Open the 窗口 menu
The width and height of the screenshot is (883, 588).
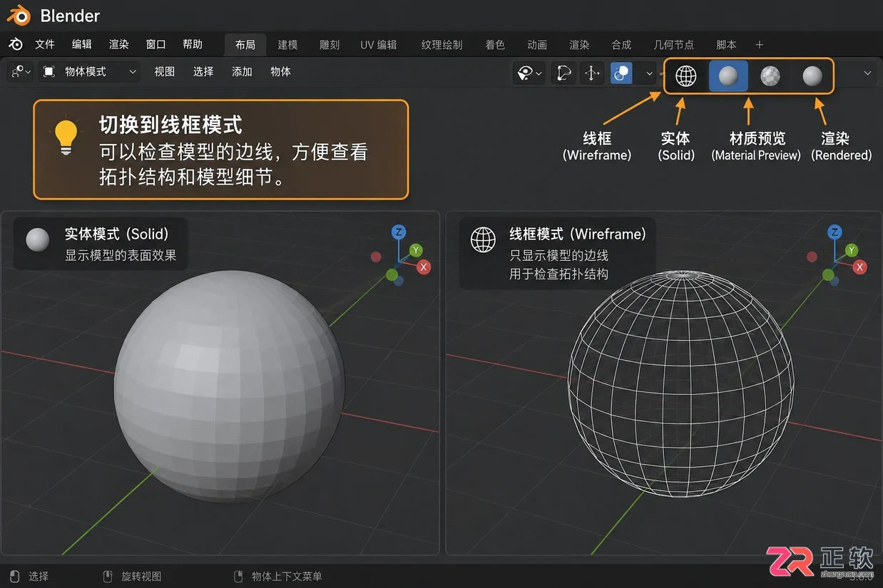pyautogui.click(x=155, y=44)
